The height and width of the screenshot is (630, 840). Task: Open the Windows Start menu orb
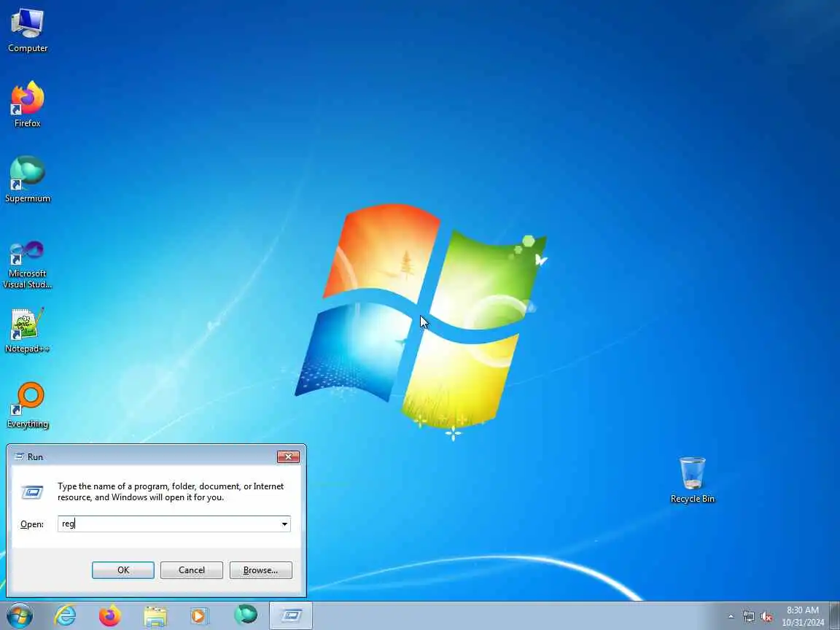pyautogui.click(x=19, y=615)
